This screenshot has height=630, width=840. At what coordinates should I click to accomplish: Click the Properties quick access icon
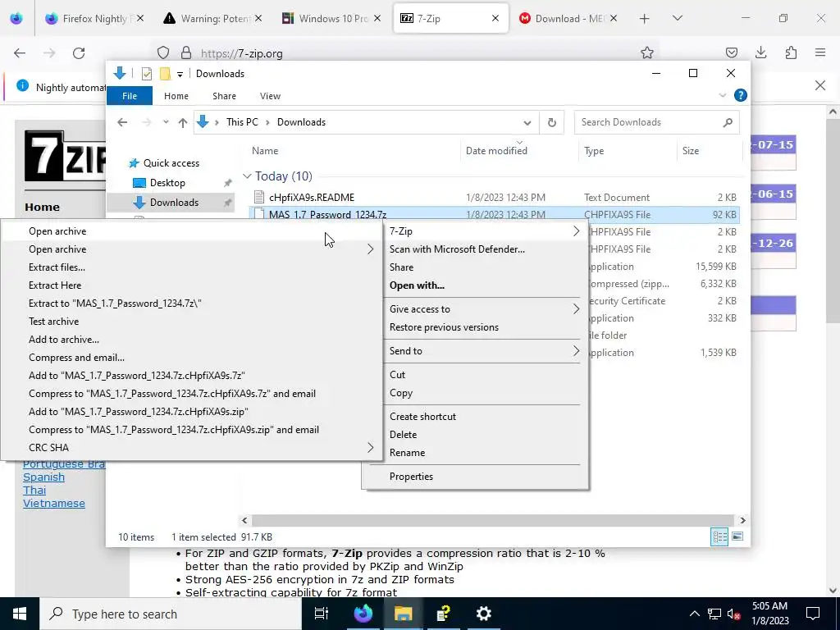tap(147, 74)
